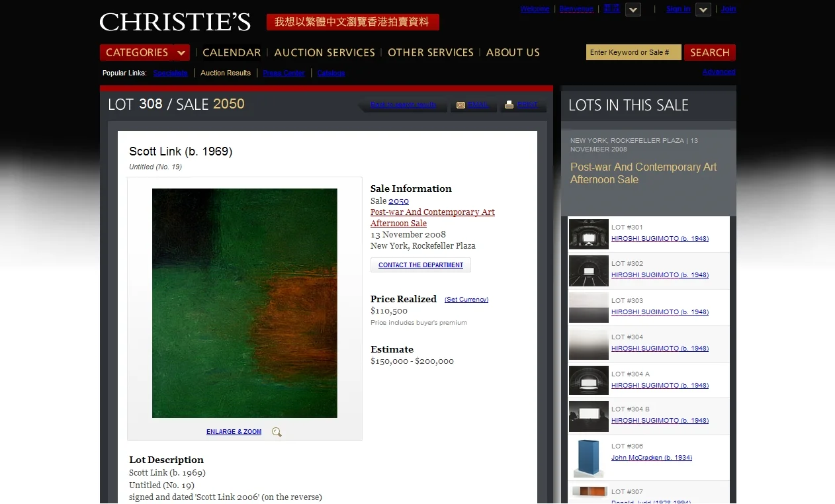835x504 pixels.
Task: Click the Contact the Department button
Action: coord(421,265)
